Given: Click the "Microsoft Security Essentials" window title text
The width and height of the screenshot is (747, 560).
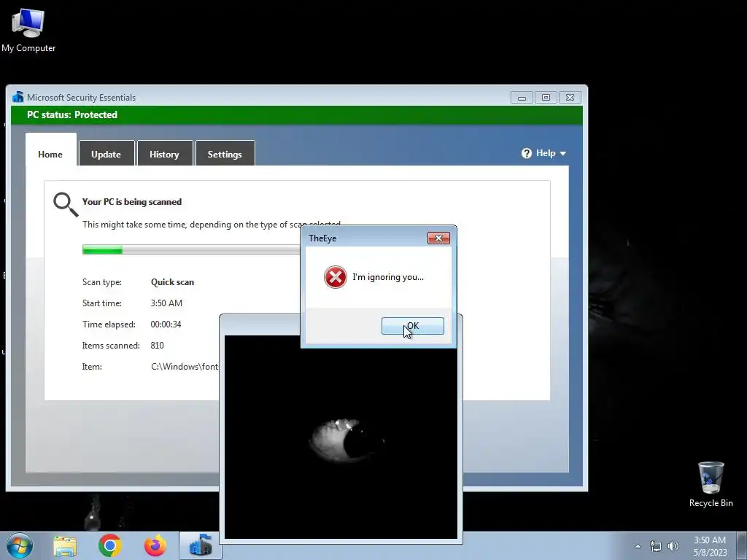Looking at the screenshot, I should click(x=82, y=98).
